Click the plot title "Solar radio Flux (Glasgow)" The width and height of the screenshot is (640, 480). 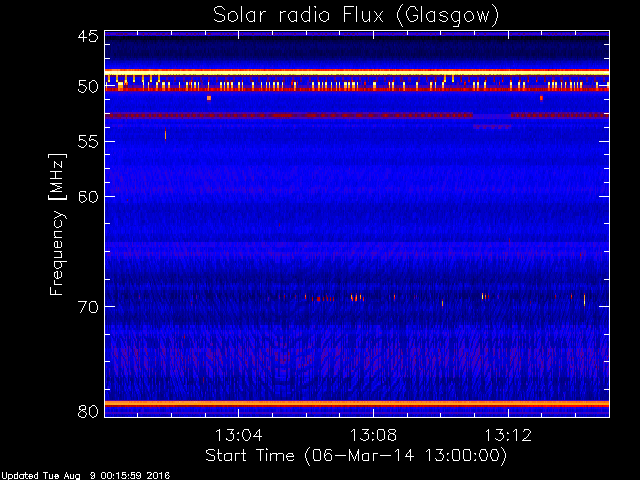pyautogui.click(x=356, y=16)
